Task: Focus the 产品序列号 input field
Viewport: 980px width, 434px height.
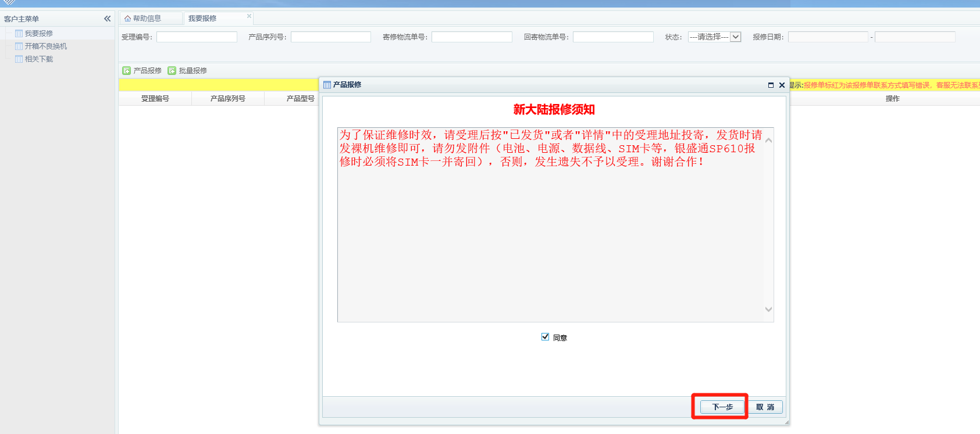Action: tap(331, 37)
